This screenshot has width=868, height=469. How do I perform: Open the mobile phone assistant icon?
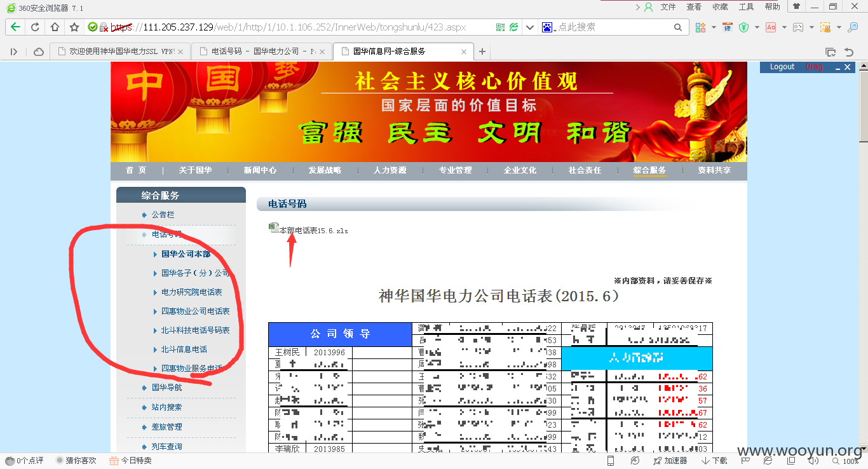coord(611,461)
